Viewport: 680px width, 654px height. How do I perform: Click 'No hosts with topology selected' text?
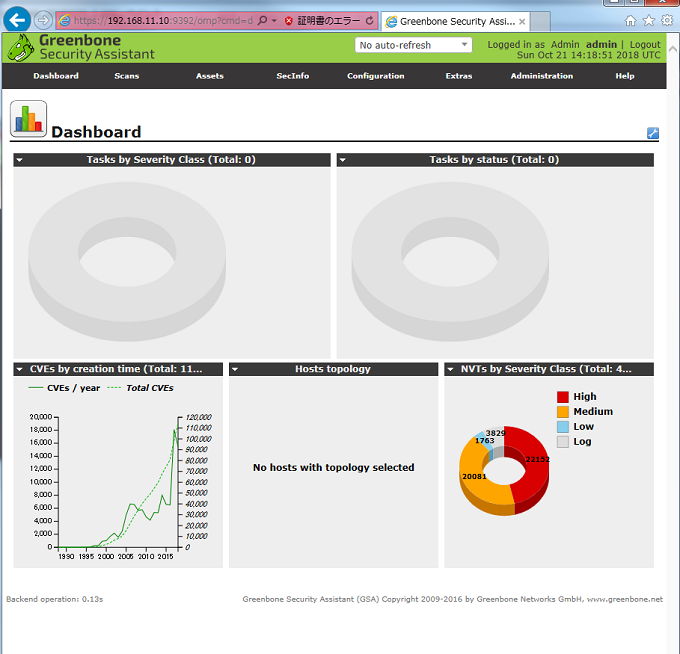pos(333,468)
